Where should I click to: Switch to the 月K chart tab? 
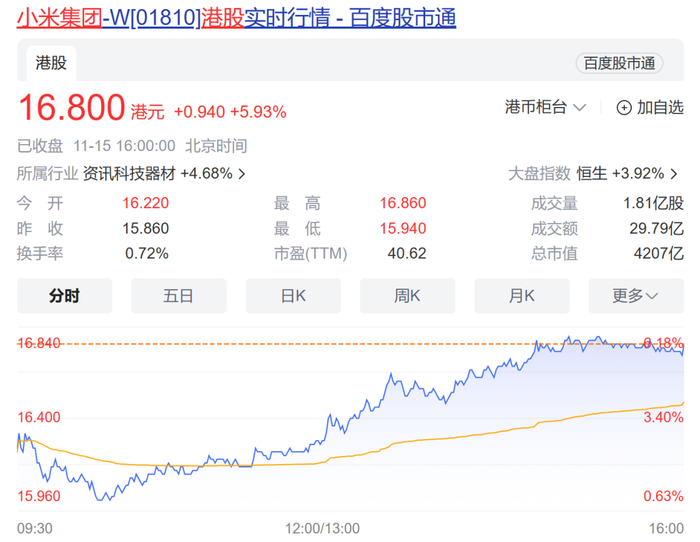point(521,296)
